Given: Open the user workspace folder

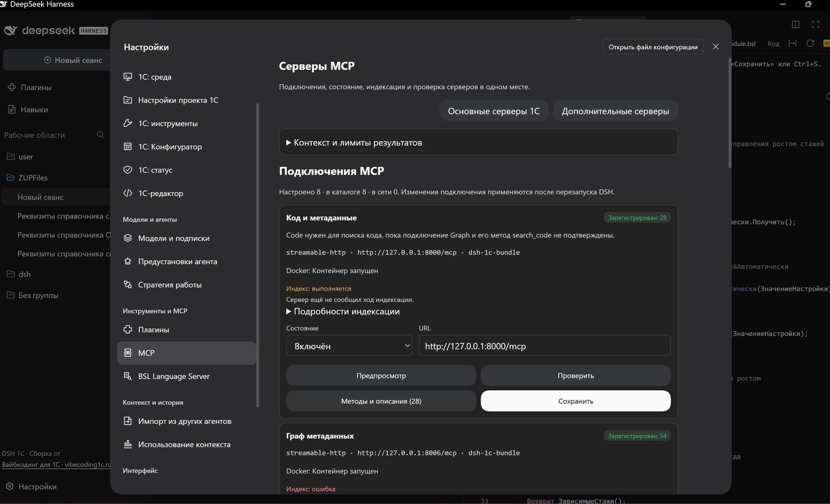Looking at the screenshot, I should pyautogui.click(x=20, y=157).
